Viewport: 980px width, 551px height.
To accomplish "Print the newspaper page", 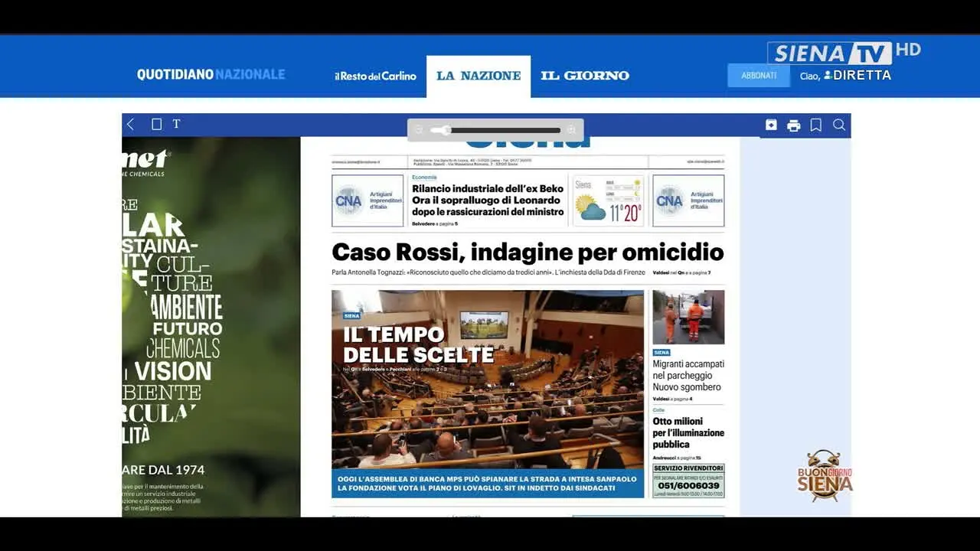I will tap(794, 125).
